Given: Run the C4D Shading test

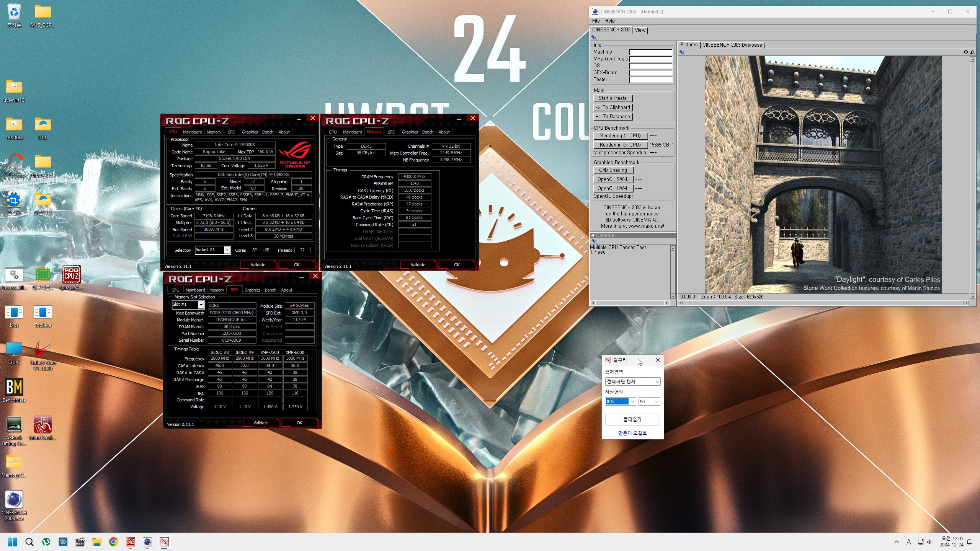Looking at the screenshot, I should coord(613,170).
